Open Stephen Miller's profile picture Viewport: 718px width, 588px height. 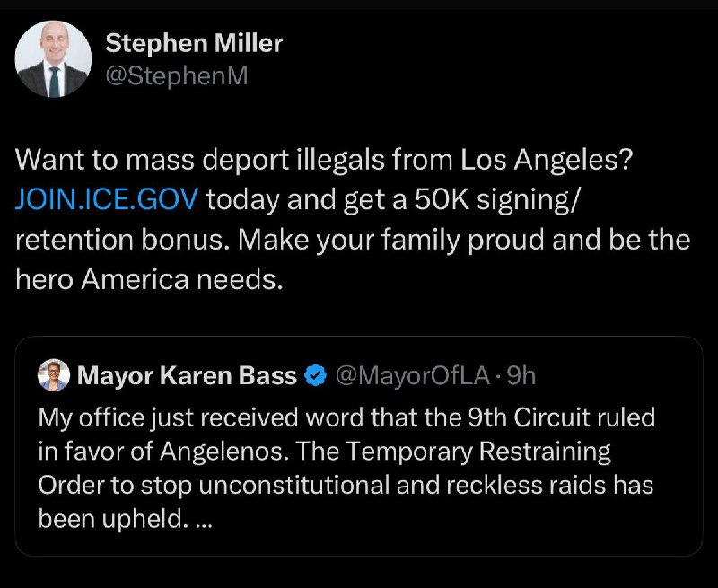tap(53, 59)
